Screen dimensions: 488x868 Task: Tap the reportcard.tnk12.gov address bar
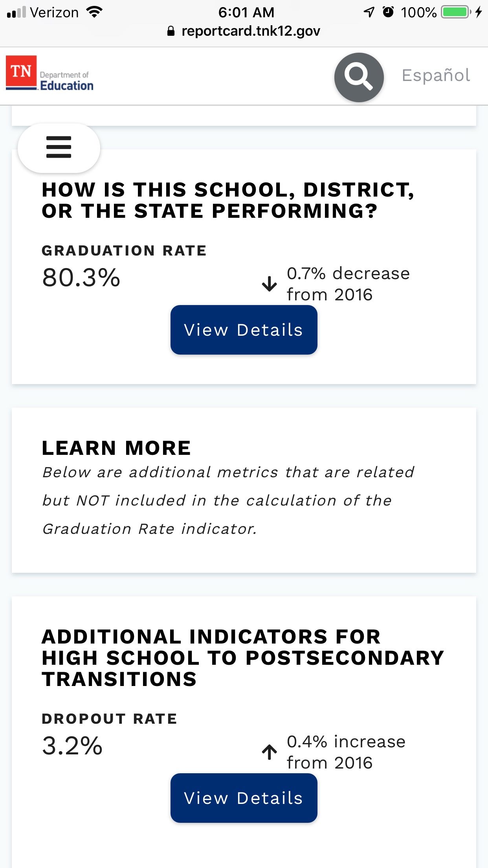251,31
